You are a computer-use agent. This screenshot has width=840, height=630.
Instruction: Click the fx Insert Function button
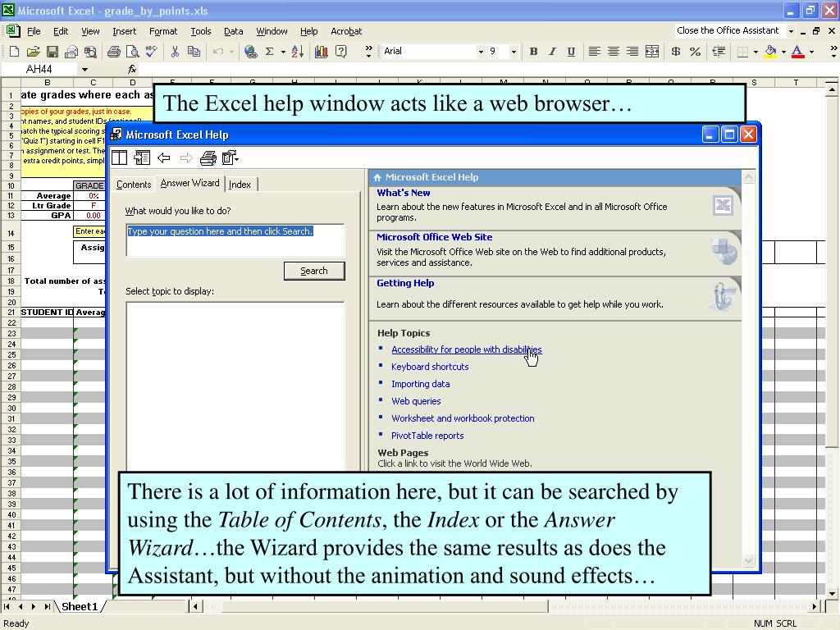pyautogui.click(x=132, y=69)
